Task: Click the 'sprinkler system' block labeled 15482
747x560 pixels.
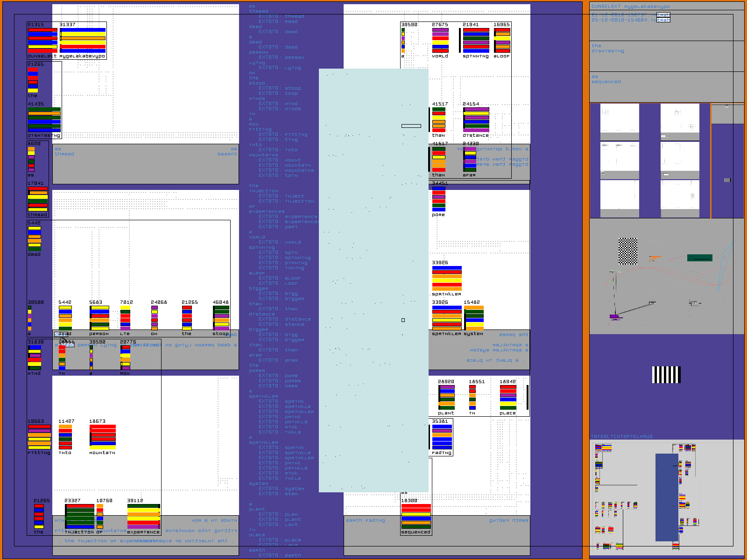Action: [x=474, y=318]
